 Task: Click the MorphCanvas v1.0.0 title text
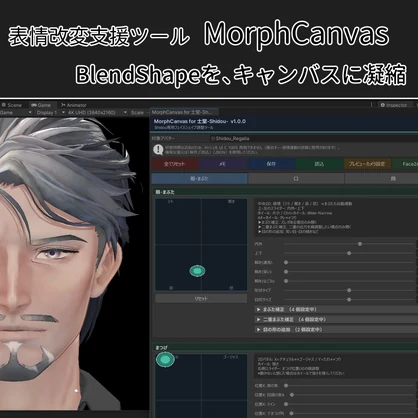click(x=200, y=121)
